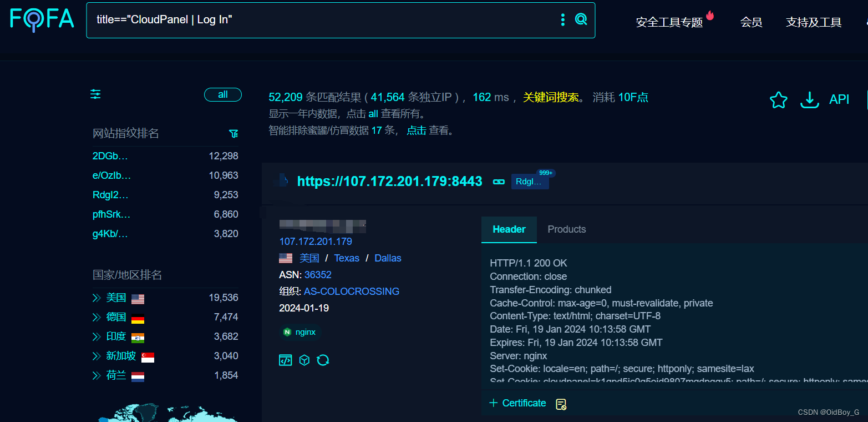
Task: Expand the 荷兰 country row
Action: coord(97,376)
